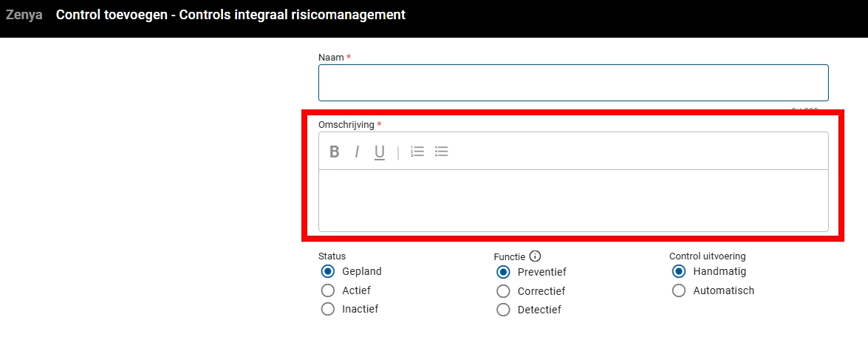Screen dimensions: 868x337
Task: Click the Omschrijving field label
Action: (x=346, y=124)
